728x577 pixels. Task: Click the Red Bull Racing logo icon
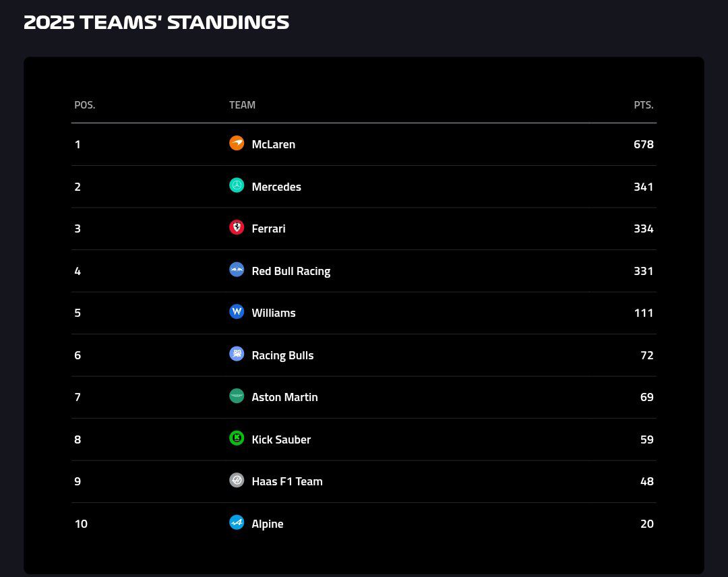tap(237, 270)
